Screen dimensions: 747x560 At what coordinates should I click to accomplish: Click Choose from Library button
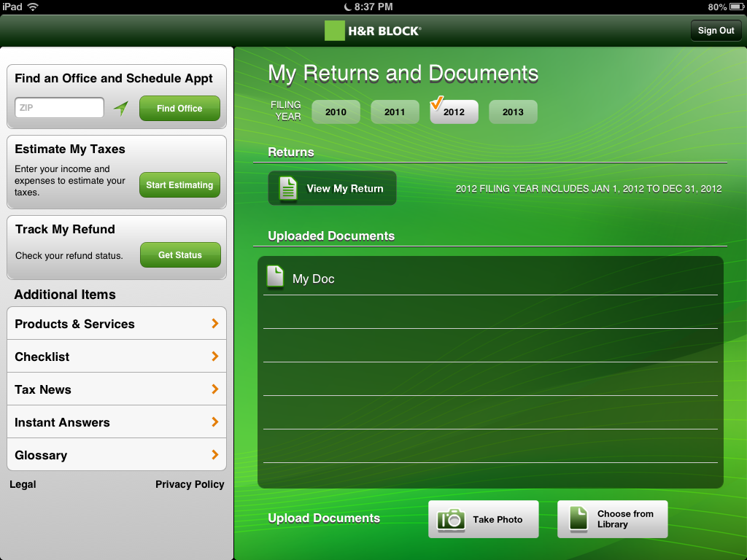point(613,519)
